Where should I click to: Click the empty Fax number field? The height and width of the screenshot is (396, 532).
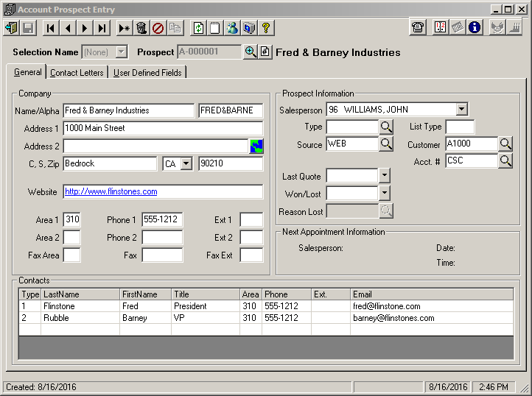tap(162, 255)
